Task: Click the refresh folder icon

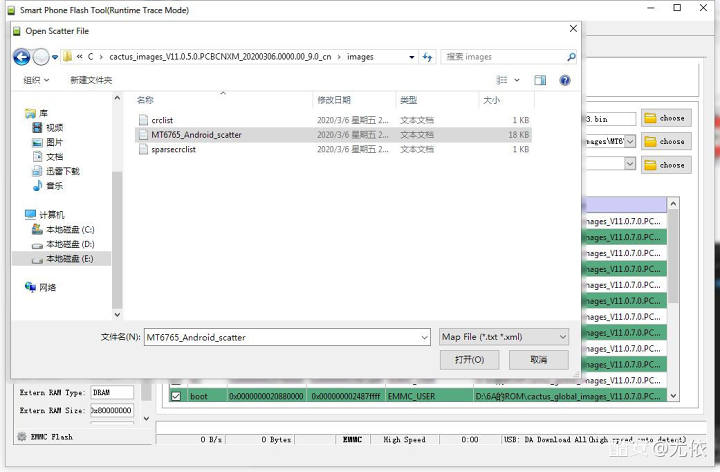Action: [428, 57]
